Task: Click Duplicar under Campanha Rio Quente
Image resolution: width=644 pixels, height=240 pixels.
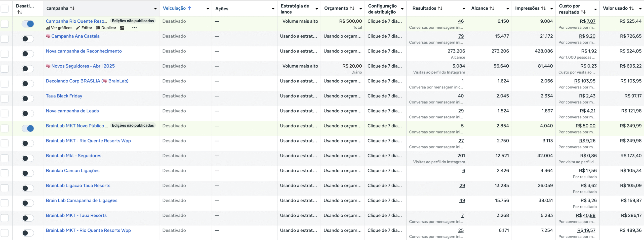Action: pos(106,28)
